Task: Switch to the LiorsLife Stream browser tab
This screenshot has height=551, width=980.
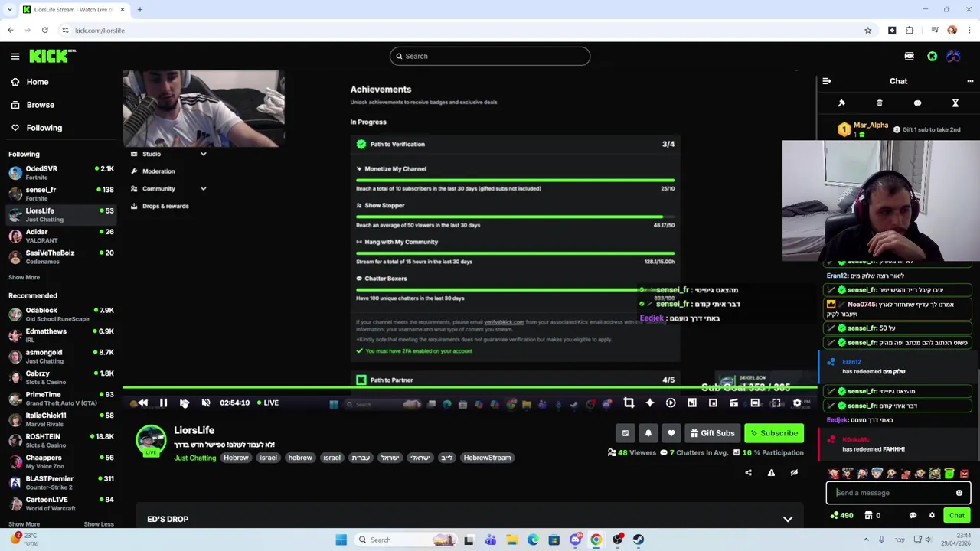Action: tap(74, 10)
